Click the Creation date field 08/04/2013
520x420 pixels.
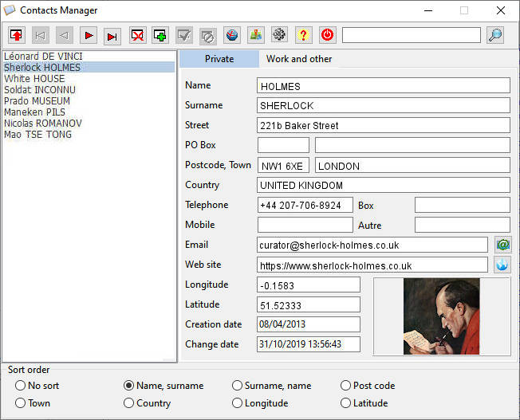coord(309,324)
